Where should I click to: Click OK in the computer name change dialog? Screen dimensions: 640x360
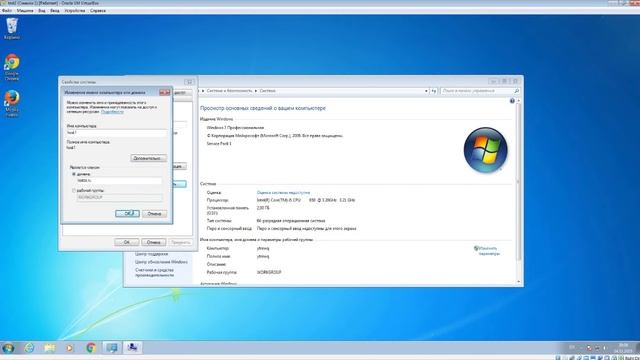click(127, 213)
